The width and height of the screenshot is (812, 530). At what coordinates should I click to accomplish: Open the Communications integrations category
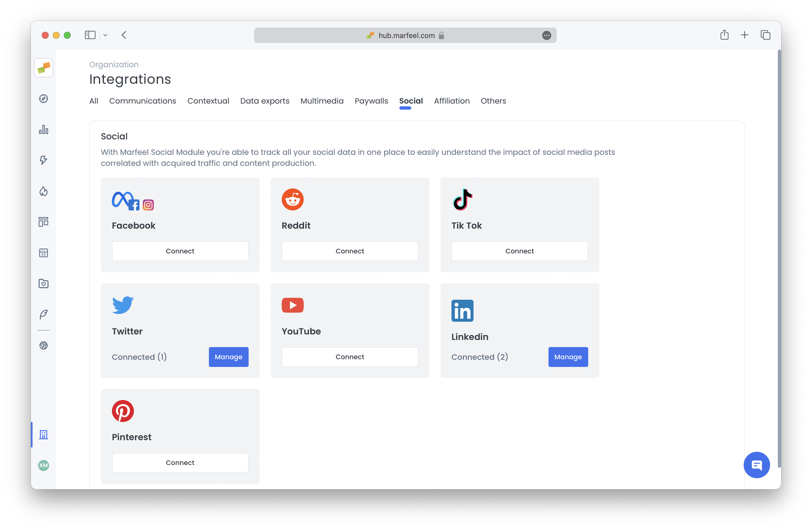(142, 101)
